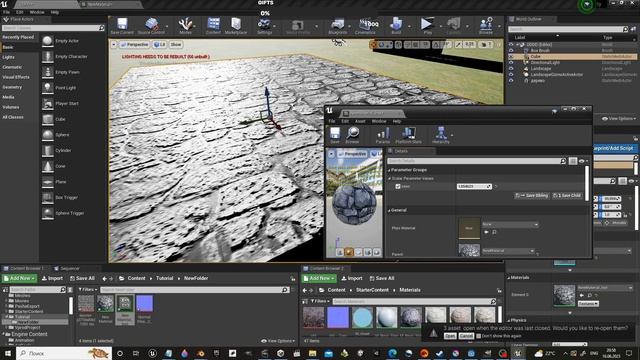Click Hierarchy in material instance editor toolbar
This screenshot has width=640, height=360.
[441, 135]
